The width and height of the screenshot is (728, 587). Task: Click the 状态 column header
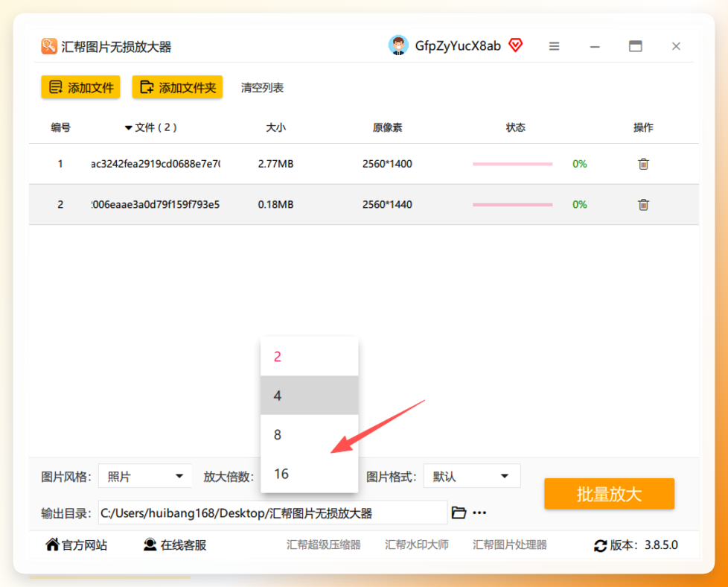515,127
